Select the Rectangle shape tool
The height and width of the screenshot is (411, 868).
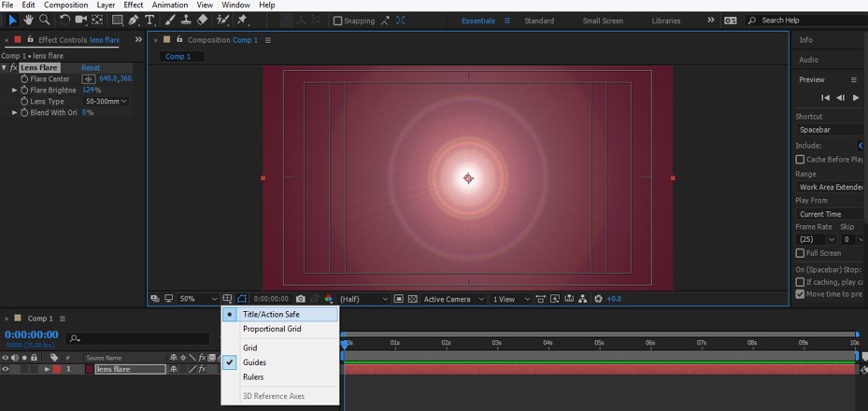118,21
